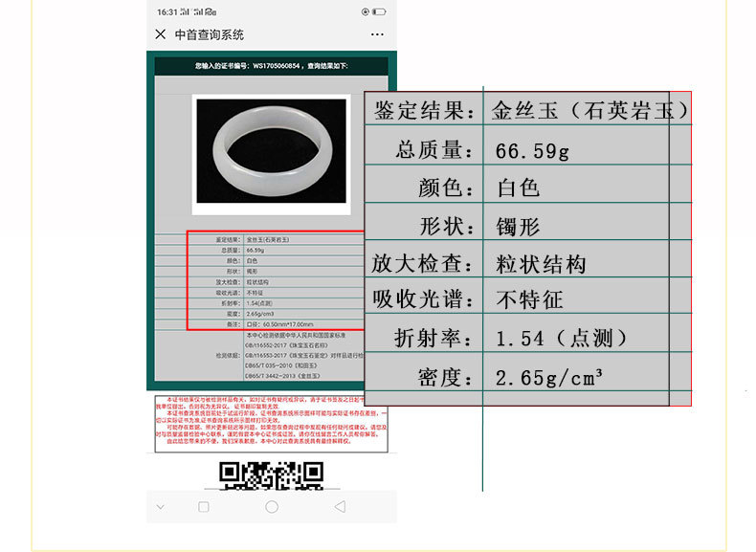The image size is (756, 552).
Task: Tap the certificate number WS1705060854 header
Action: click(272, 66)
